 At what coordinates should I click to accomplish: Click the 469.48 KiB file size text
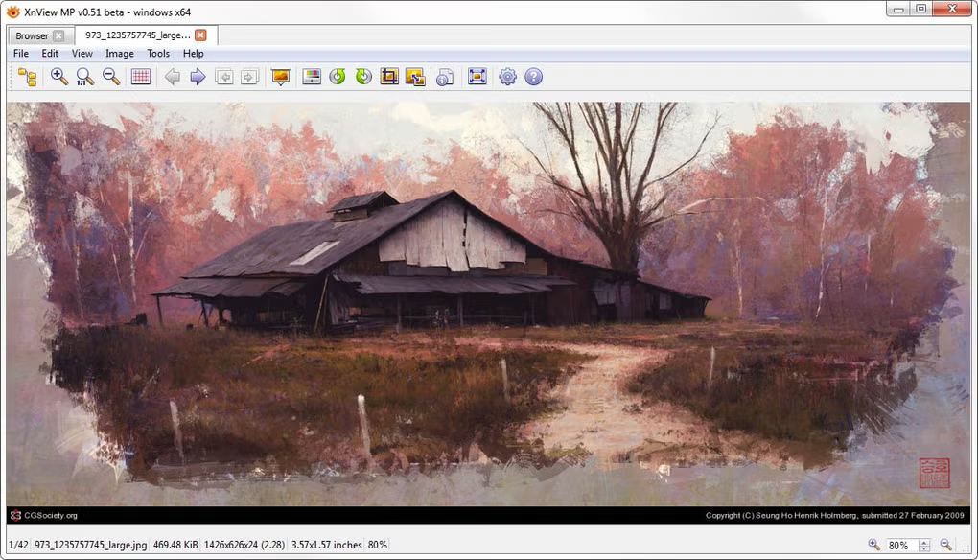coord(175,545)
